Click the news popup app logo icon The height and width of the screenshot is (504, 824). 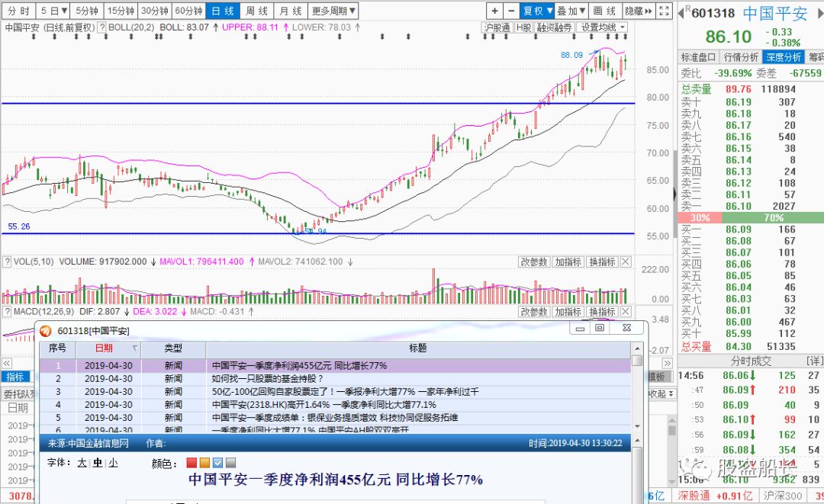click(47, 331)
